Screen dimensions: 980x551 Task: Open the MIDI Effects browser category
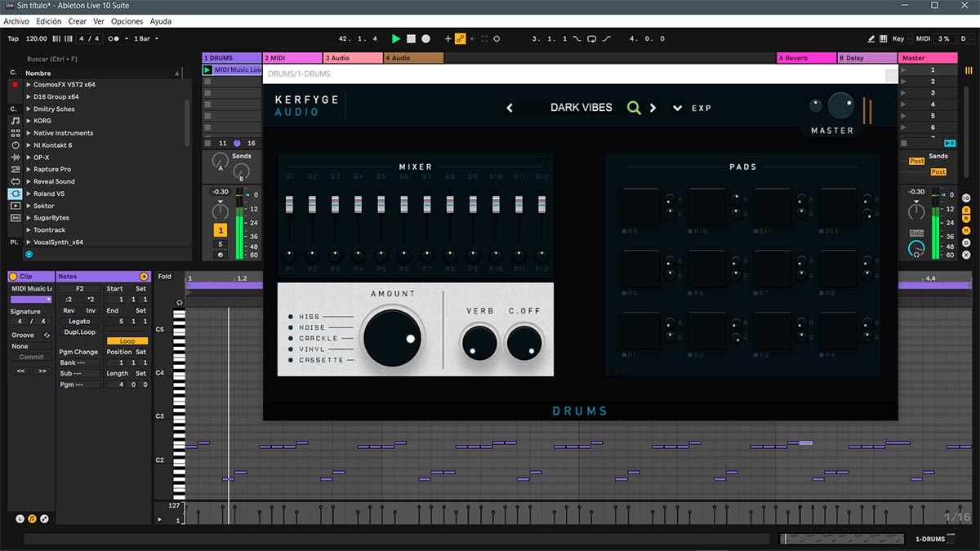coord(15,169)
